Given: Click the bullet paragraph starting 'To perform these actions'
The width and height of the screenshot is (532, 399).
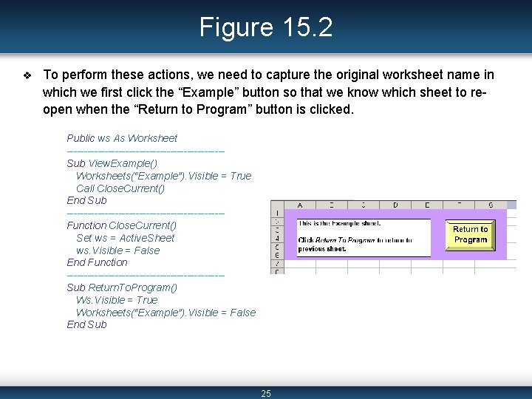Looking at the screenshot, I should click(x=268, y=92).
